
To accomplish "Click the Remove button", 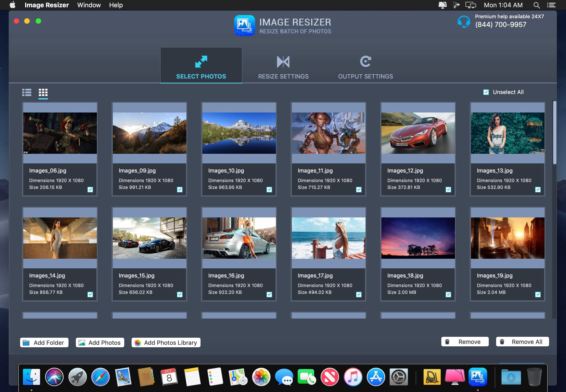I will point(465,342).
